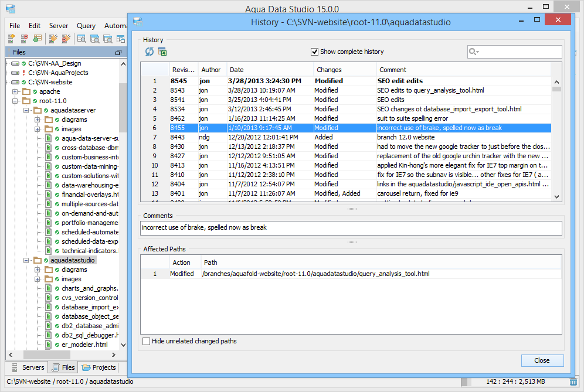
Task: Collapse the root-11.0 folder node
Action: pyautogui.click(x=15, y=101)
